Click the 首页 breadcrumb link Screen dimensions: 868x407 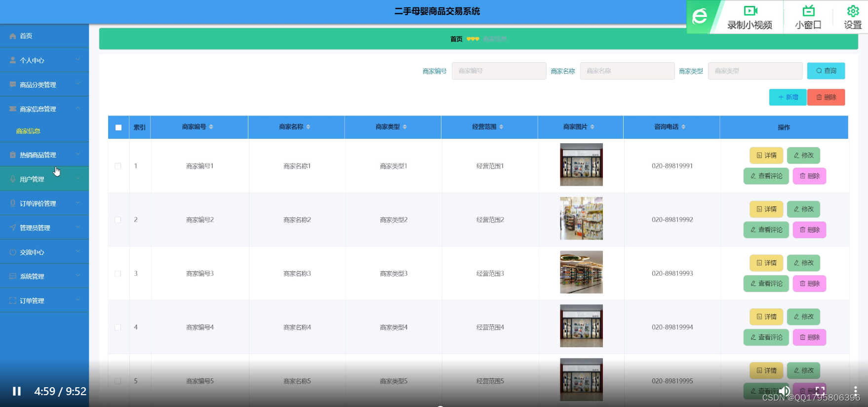(x=456, y=39)
